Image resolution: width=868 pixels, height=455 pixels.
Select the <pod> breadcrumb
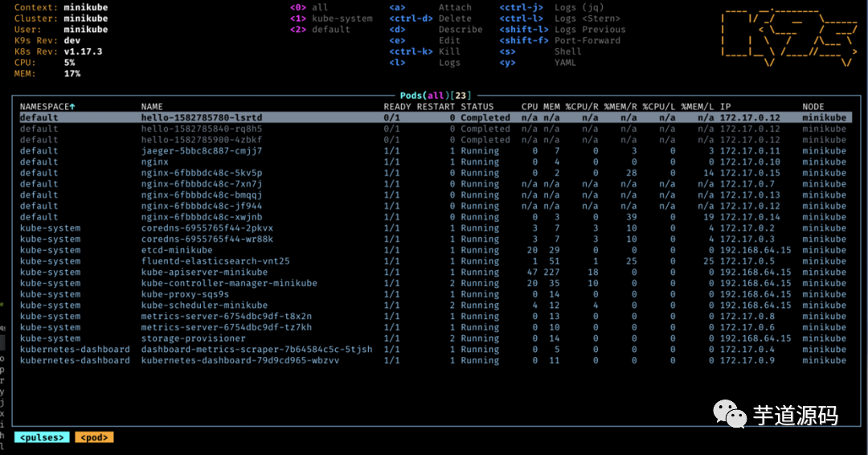pyautogui.click(x=94, y=437)
